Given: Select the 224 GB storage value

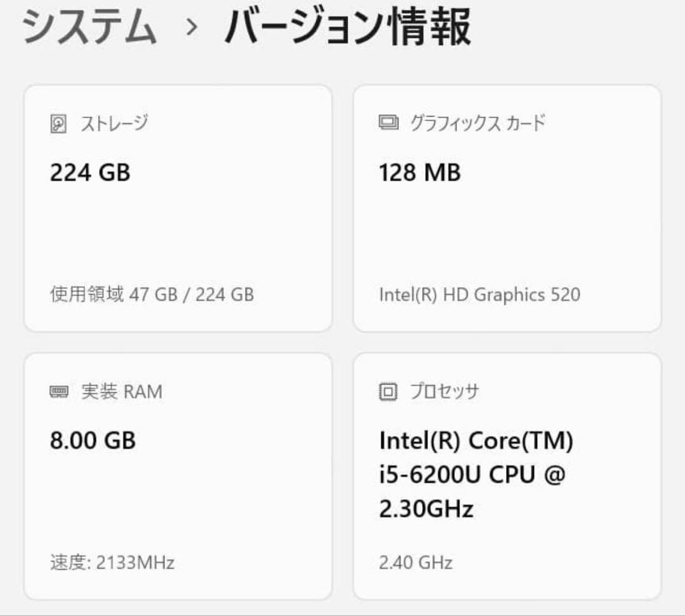Looking at the screenshot, I should click(90, 172).
